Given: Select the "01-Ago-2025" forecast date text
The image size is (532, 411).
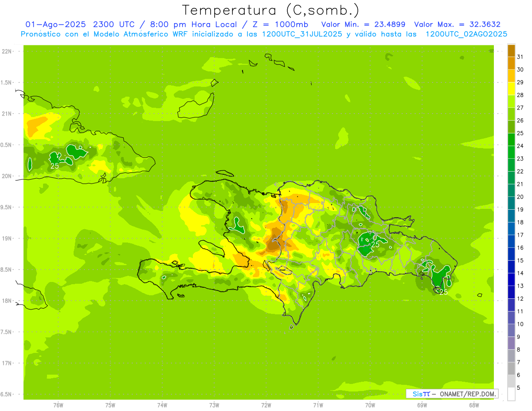Looking at the screenshot, I should pyautogui.click(x=56, y=24).
